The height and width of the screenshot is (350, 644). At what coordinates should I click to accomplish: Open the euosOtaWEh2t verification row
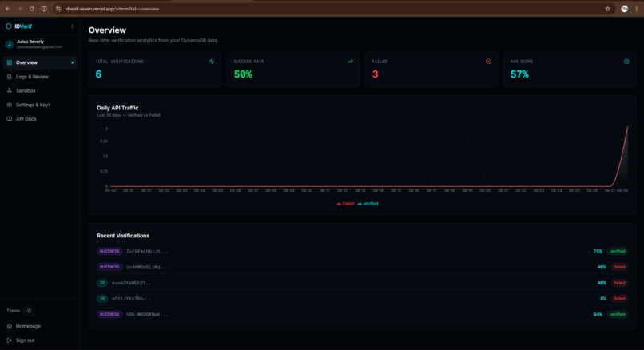tap(362, 283)
